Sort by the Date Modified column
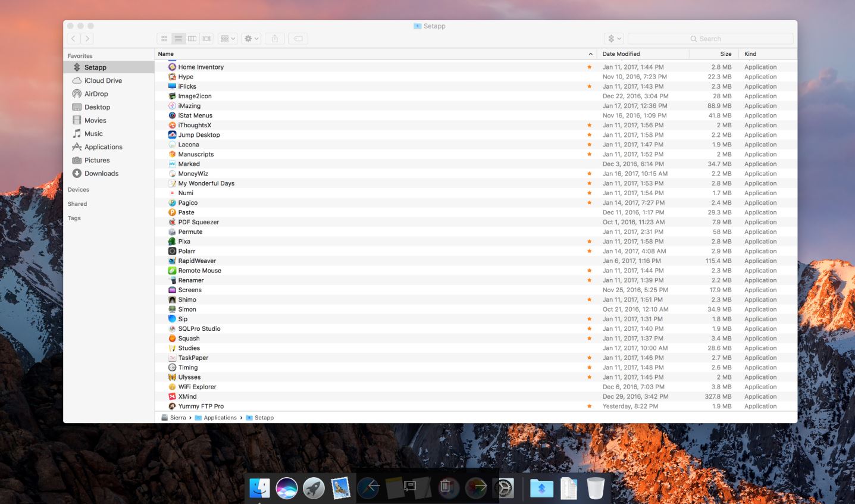Viewport: 855px width, 504px height. [621, 54]
